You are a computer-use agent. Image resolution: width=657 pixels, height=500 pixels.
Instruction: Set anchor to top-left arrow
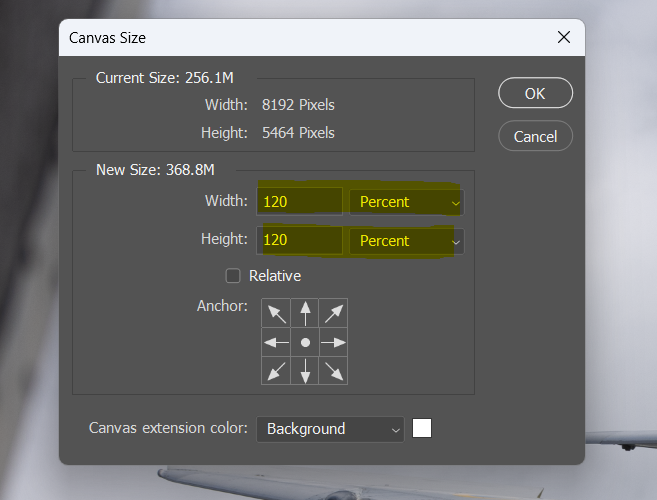276,313
